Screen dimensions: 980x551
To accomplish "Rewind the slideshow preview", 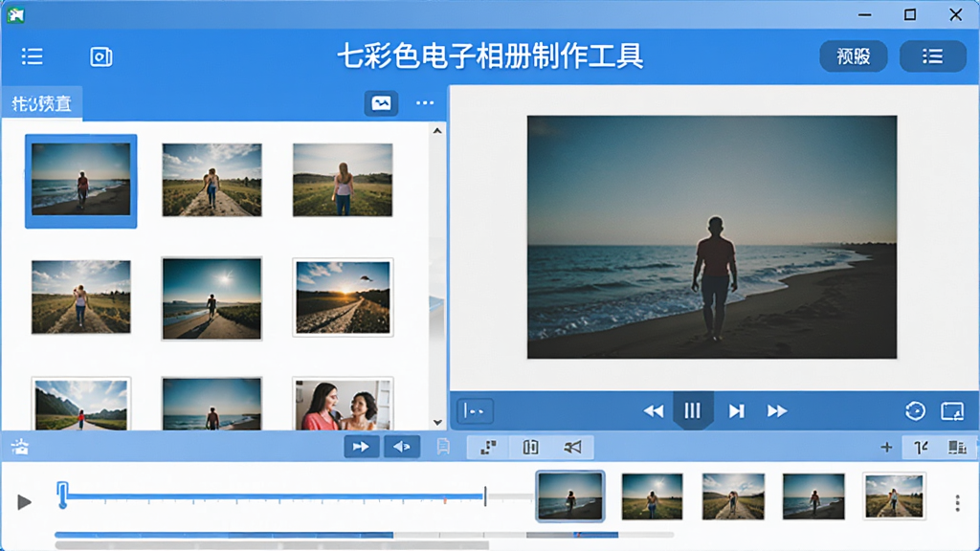I will click(653, 411).
